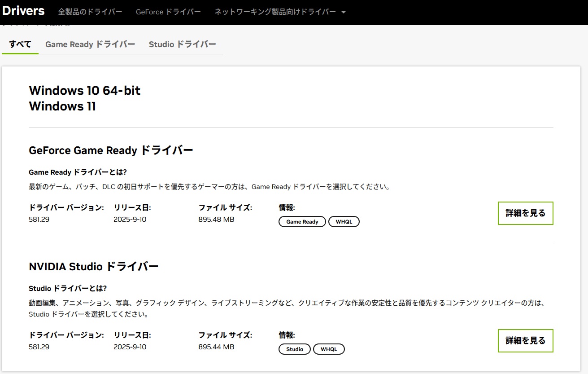Screen dimensions: 588x374
Task: Open 全製品のドライバー menu item
Action: (x=90, y=12)
